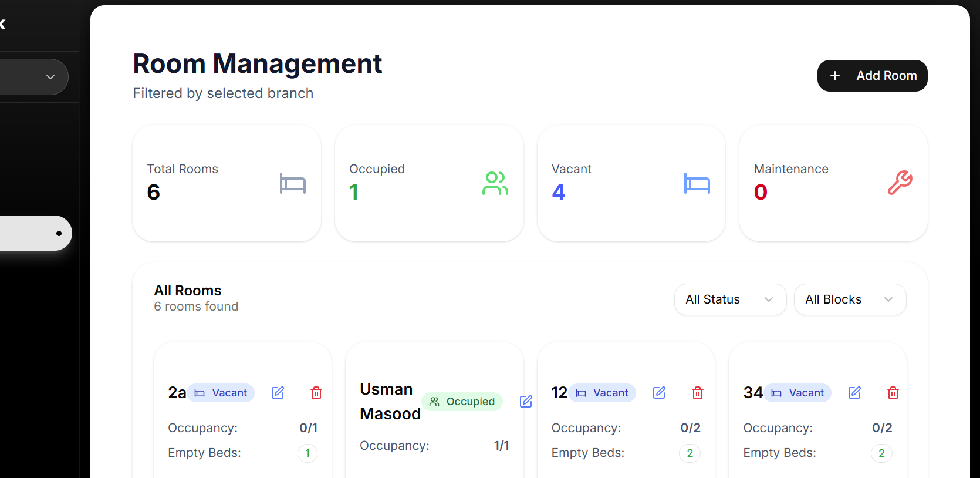This screenshot has height=478, width=980.
Task: Open the All Status dropdown
Action: click(x=730, y=299)
